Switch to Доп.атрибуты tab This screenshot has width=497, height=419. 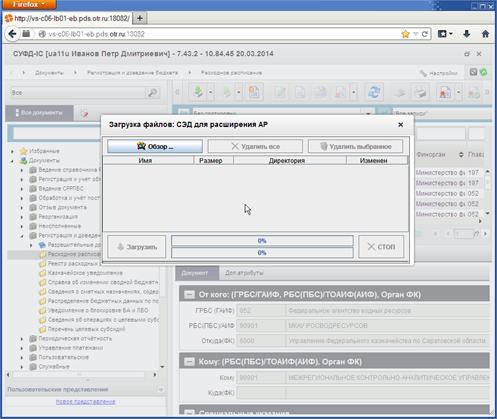244,273
